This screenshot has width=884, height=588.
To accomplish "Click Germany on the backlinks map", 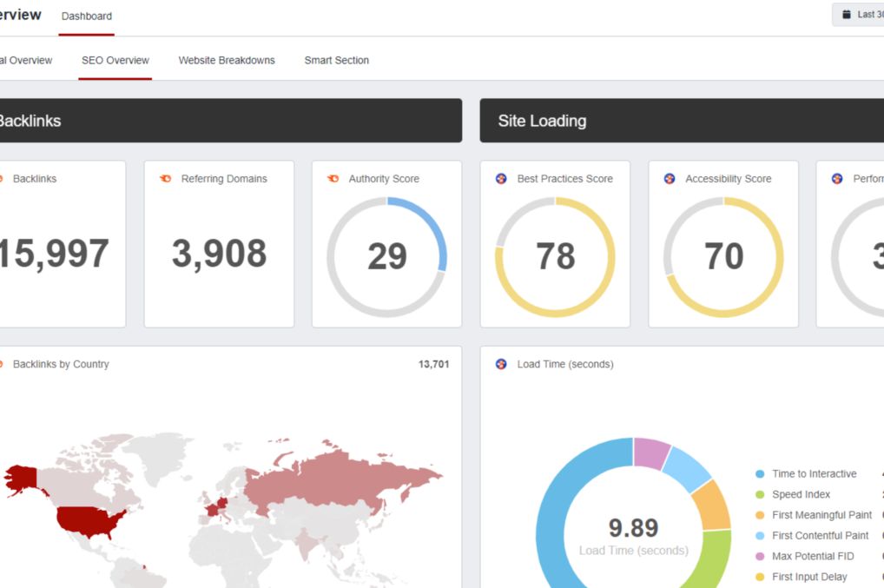I will (221, 504).
